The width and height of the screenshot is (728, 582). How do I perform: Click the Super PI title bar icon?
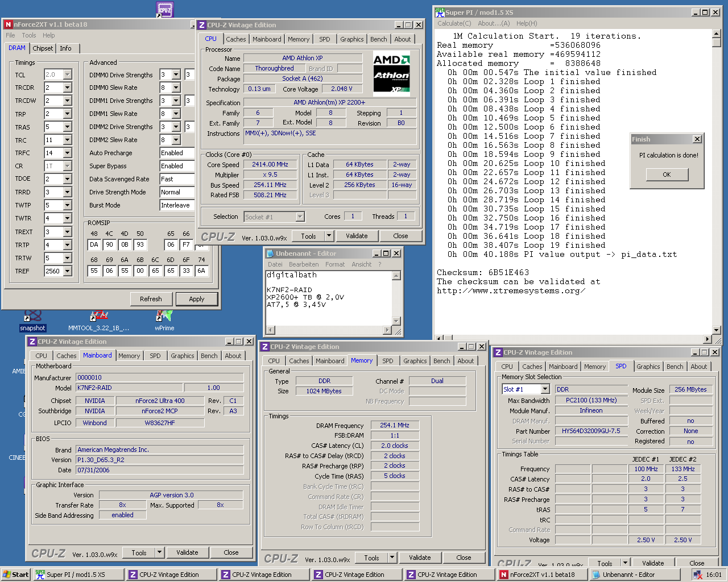coord(440,12)
